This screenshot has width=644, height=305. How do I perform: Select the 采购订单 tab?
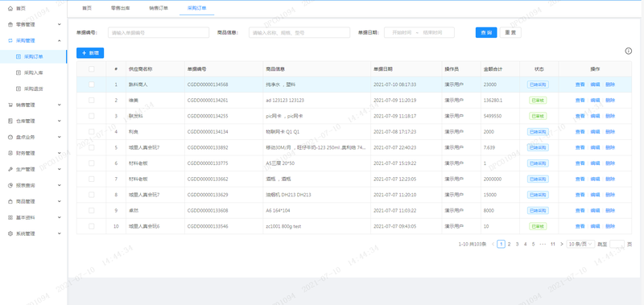[x=196, y=8]
